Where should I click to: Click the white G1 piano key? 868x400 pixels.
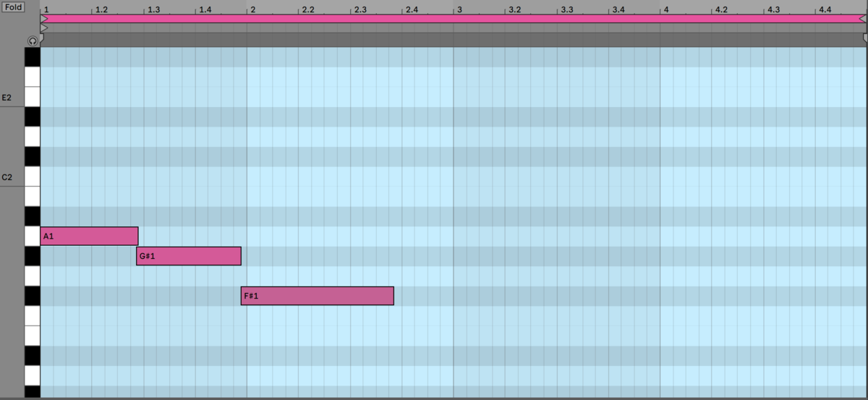pyautogui.click(x=33, y=276)
